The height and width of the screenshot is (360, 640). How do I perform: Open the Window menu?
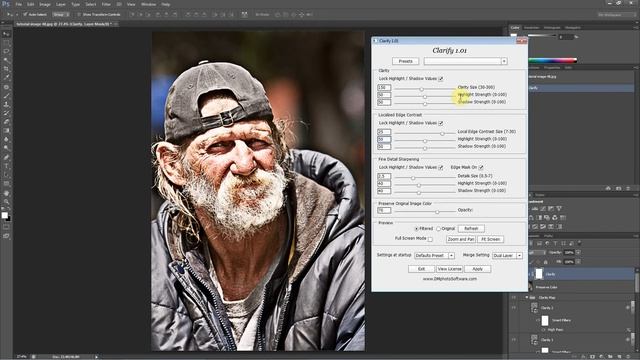[148, 4]
